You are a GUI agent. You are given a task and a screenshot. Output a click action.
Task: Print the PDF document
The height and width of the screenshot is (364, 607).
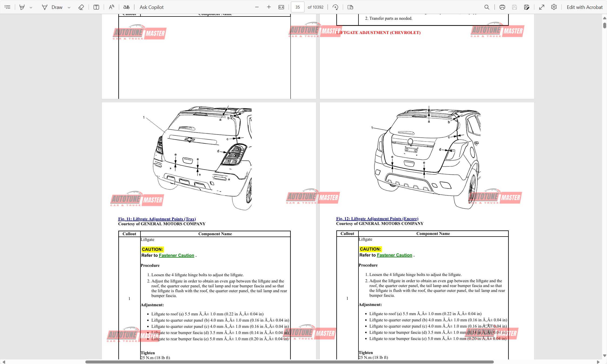502,7
